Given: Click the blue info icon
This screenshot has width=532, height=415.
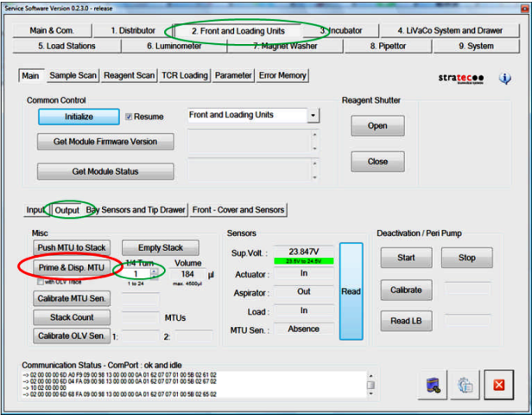Looking at the screenshot, I should [x=505, y=79].
